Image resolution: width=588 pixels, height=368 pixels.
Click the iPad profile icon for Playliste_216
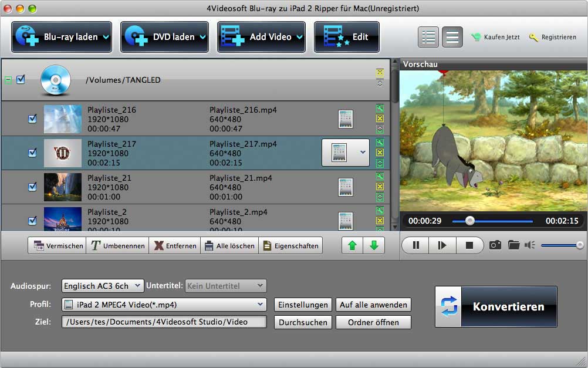[346, 119]
